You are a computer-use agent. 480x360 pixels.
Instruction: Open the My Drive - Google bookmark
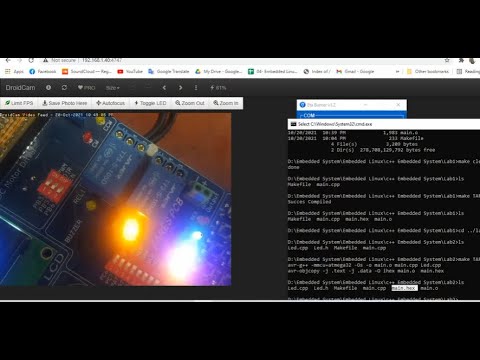(218, 72)
